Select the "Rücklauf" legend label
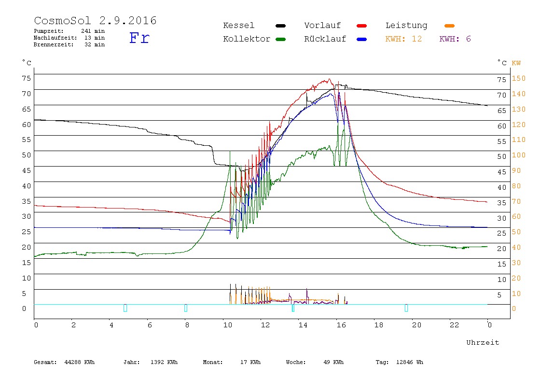Viewport: 554px width, 392px height. (x=325, y=39)
